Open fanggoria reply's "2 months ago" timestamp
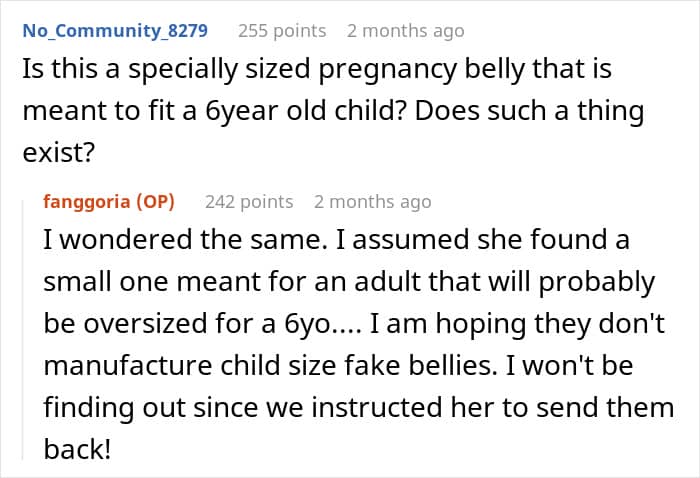 373,202
